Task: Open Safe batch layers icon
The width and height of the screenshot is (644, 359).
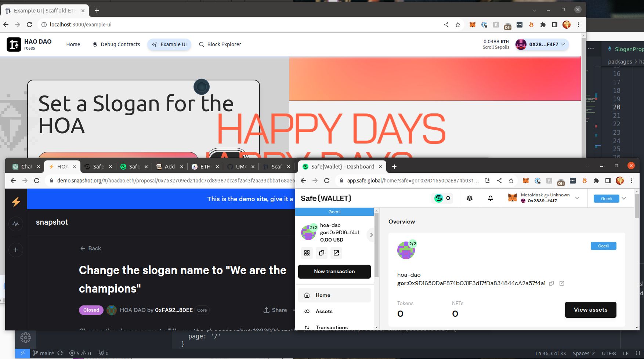Action: [469, 198]
